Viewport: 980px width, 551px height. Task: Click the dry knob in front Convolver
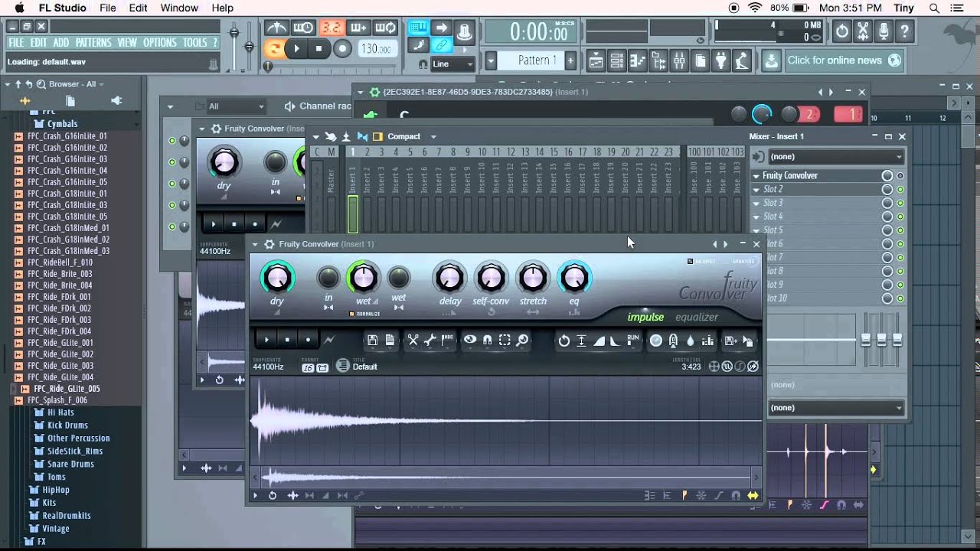click(277, 278)
